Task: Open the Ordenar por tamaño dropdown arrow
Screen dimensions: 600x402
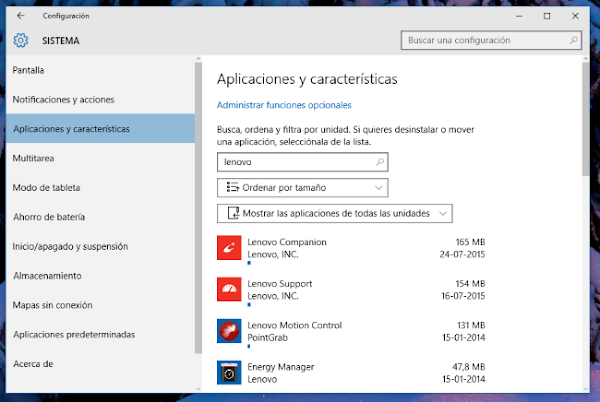Action: [x=378, y=188]
